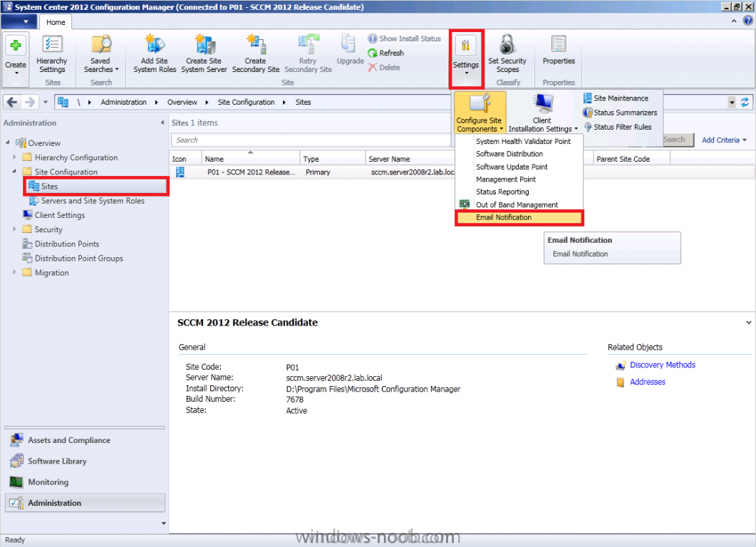Viewport: 756px width, 547px height.
Task: Expand the Hierarchy Configuration folder
Action: pos(14,157)
